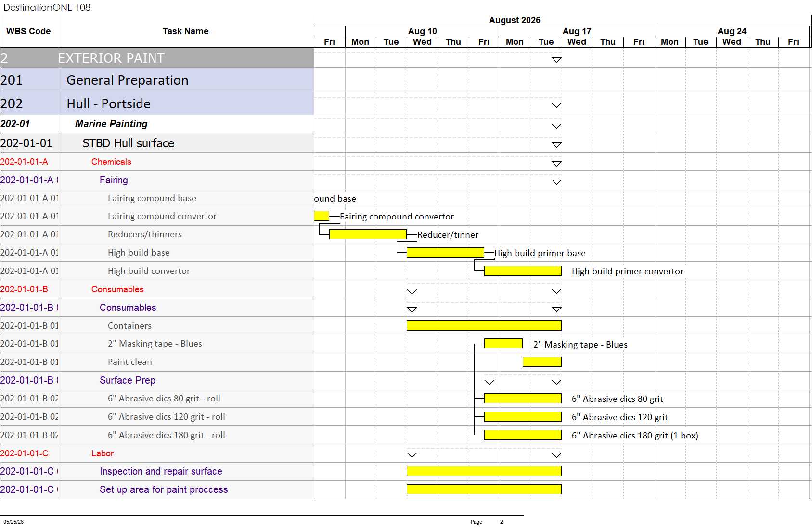812x528 pixels.
Task: Click the Aug 24 week header
Action: click(x=732, y=31)
